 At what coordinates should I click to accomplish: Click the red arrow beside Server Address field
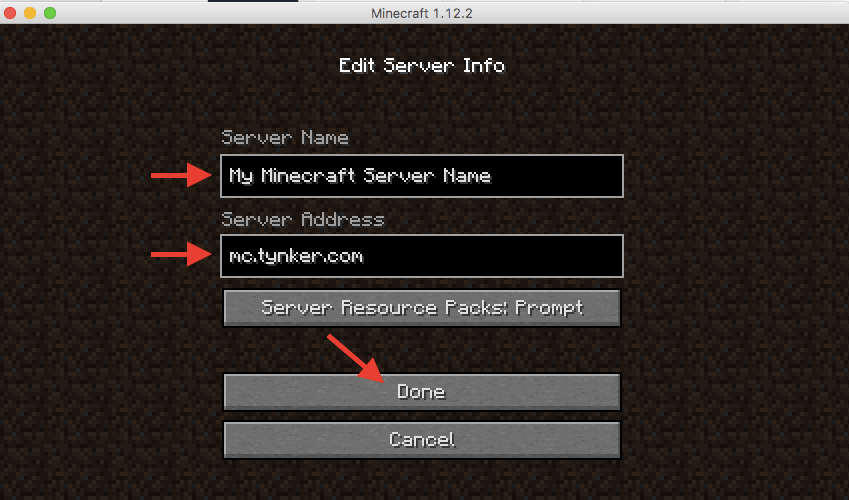[x=181, y=255]
